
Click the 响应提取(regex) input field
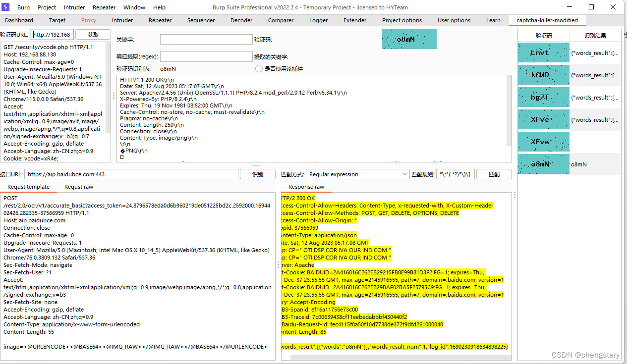[206, 56]
